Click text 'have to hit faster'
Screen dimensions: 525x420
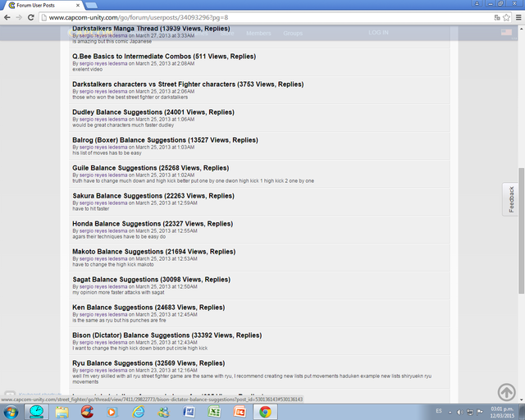[91, 208]
